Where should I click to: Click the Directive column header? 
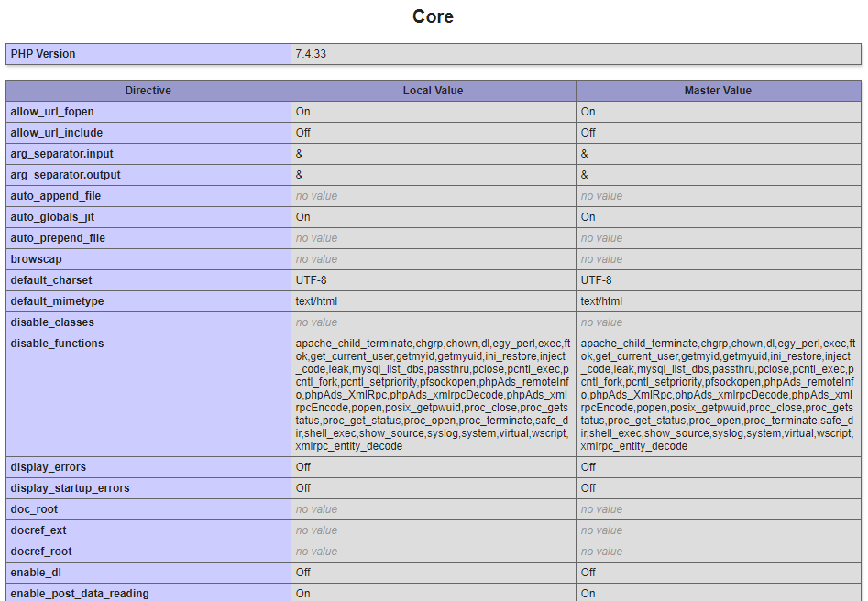point(148,91)
